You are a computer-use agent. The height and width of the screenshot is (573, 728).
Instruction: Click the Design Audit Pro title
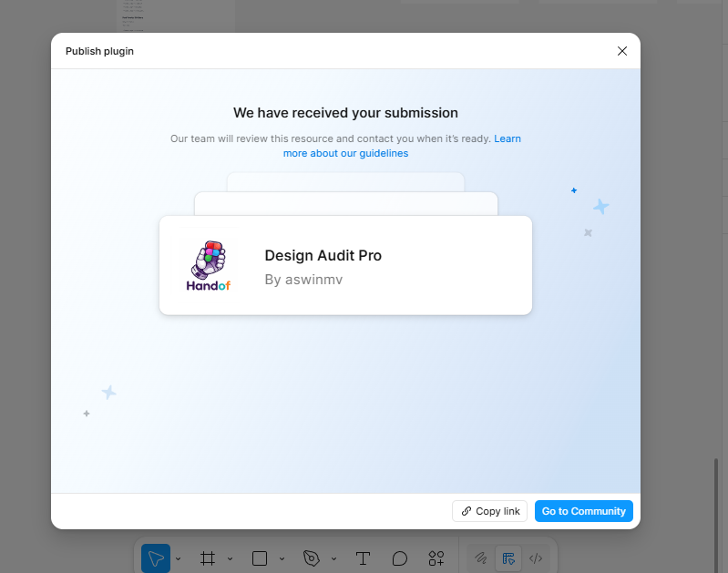323,255
